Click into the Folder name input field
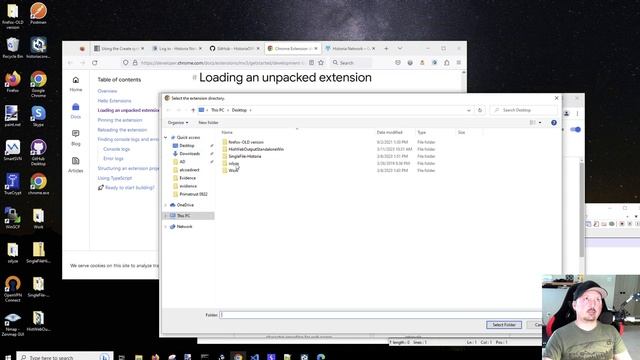This screenshot has height=360, width=640. (381, 315)
